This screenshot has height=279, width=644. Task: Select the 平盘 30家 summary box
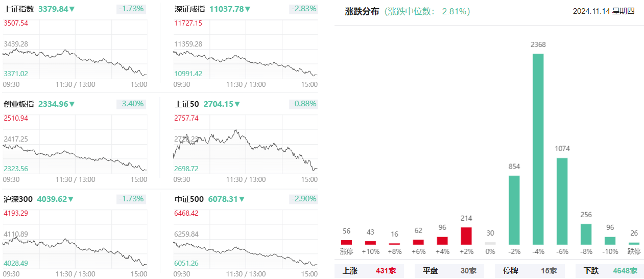(x=449, y=271)
